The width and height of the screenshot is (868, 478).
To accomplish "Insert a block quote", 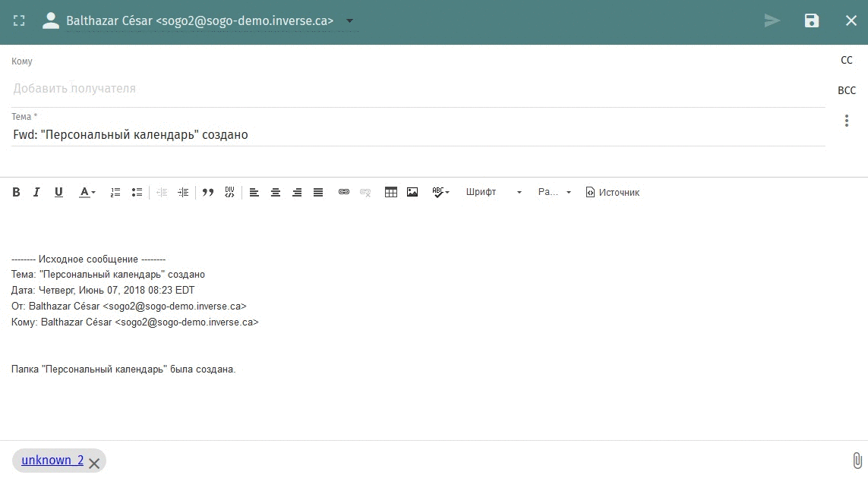I will pyautogui.click(x=208, y=193).
